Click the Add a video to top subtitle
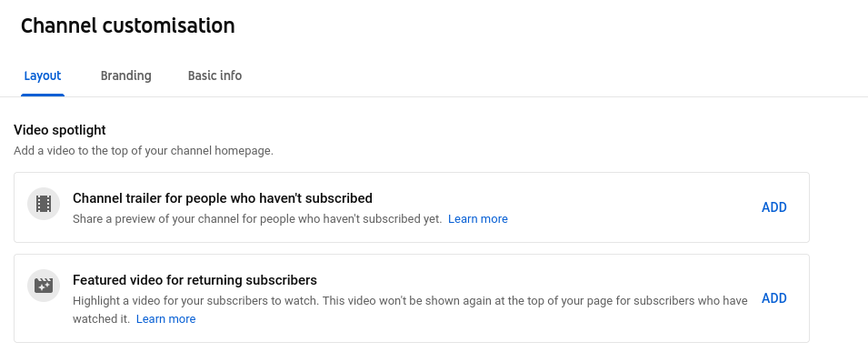Image resolution: width=868 pixels, height=362 pixels. pos(144,151)
